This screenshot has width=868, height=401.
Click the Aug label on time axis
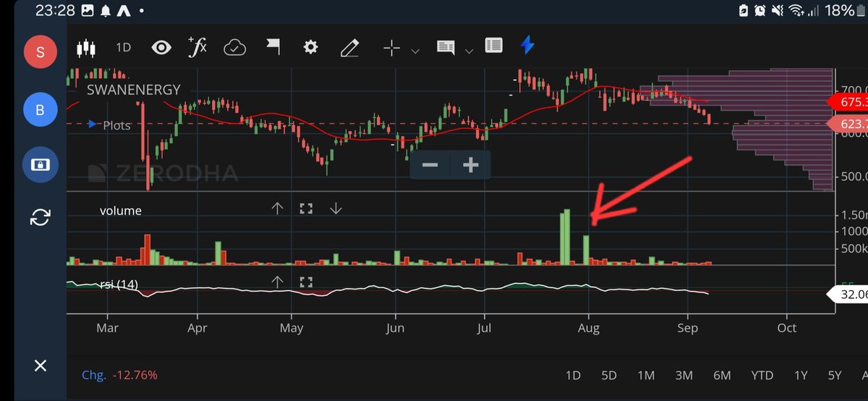click(x=589, y=328)
